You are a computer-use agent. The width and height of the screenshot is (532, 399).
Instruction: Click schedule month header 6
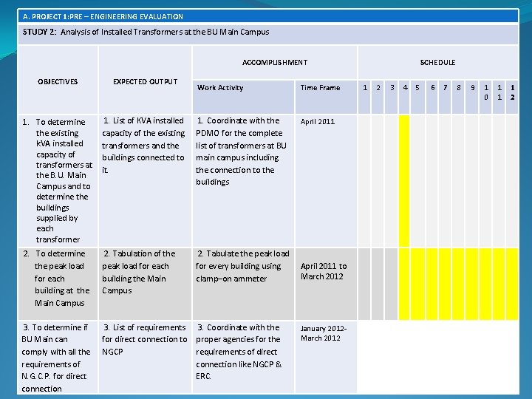(432, 97)
